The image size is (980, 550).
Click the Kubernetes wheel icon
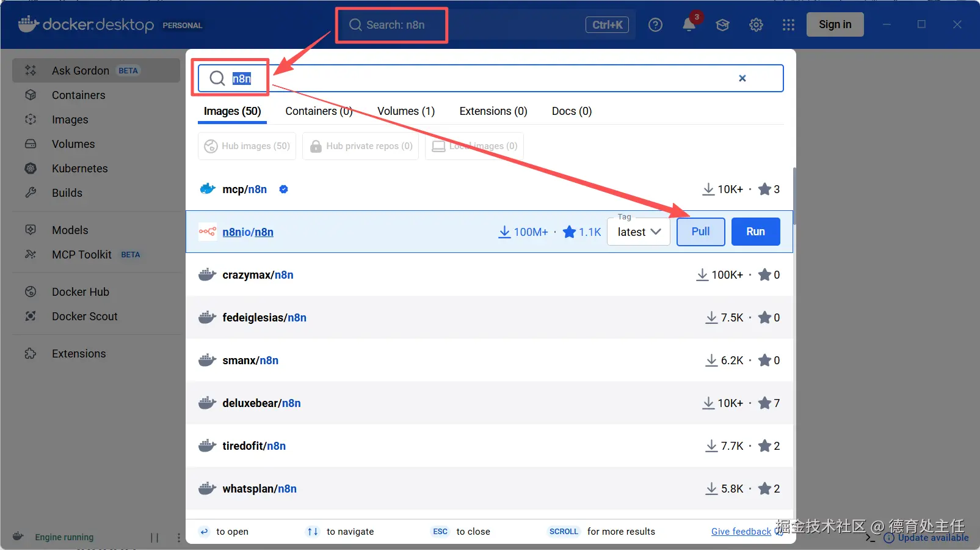click(31, 169)
